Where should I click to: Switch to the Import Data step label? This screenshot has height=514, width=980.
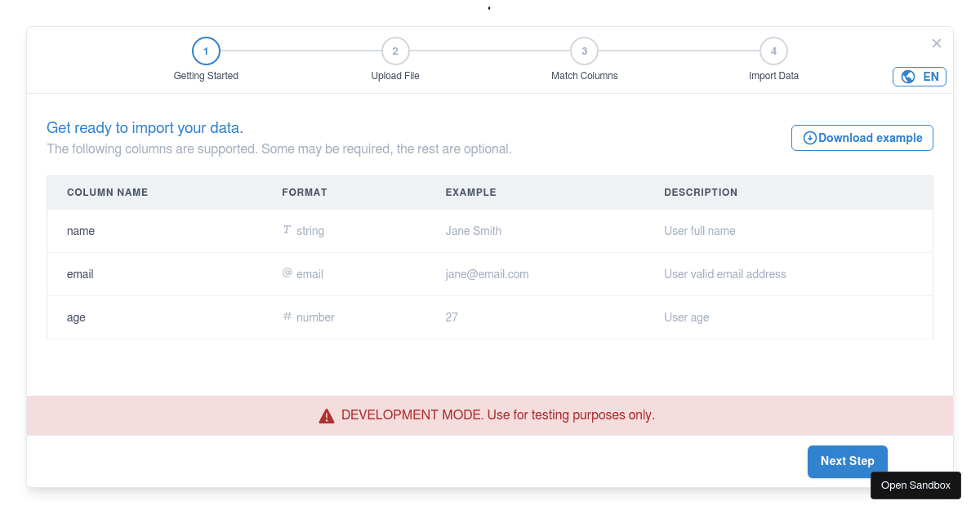pyautogui.click(x=773, y=75)
